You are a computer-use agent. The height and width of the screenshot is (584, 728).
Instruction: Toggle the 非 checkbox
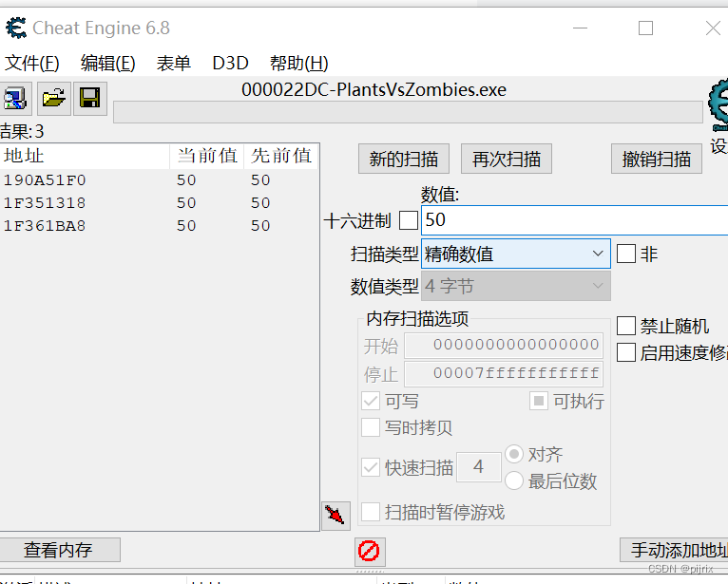[626, 254]
